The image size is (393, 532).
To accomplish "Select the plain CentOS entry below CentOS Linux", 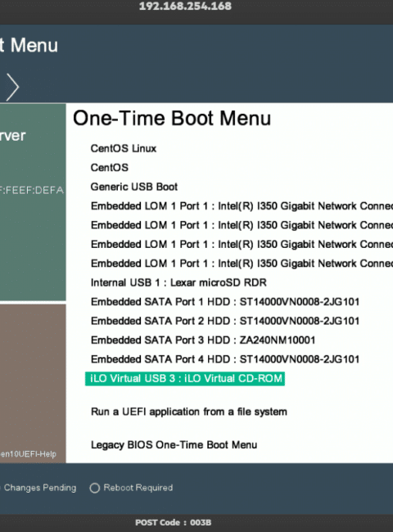I will pos(109,168).
